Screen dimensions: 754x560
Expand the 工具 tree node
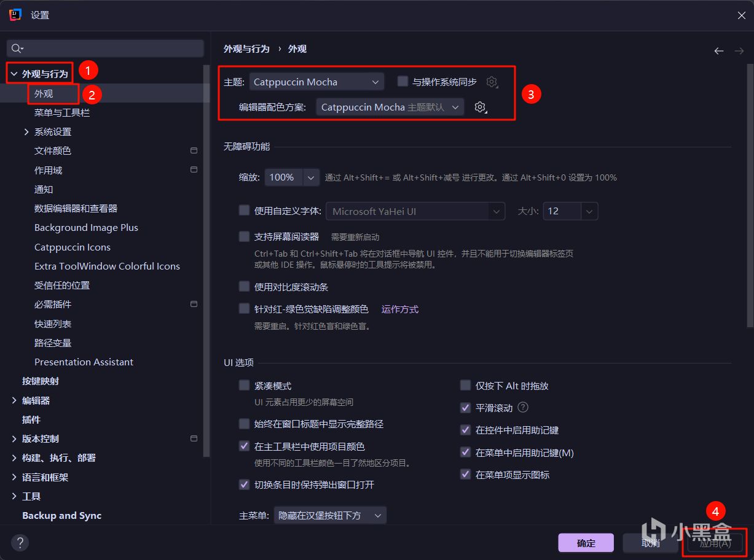(14, 496)
